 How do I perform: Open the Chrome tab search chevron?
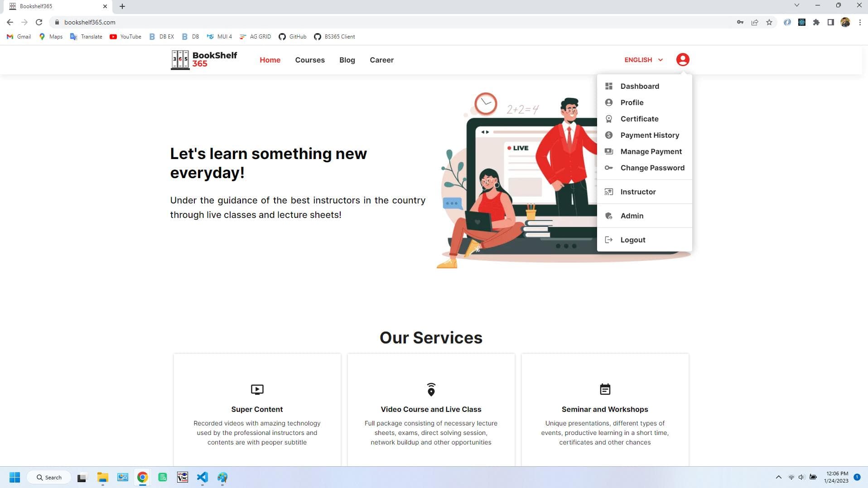tap(796, 5)
